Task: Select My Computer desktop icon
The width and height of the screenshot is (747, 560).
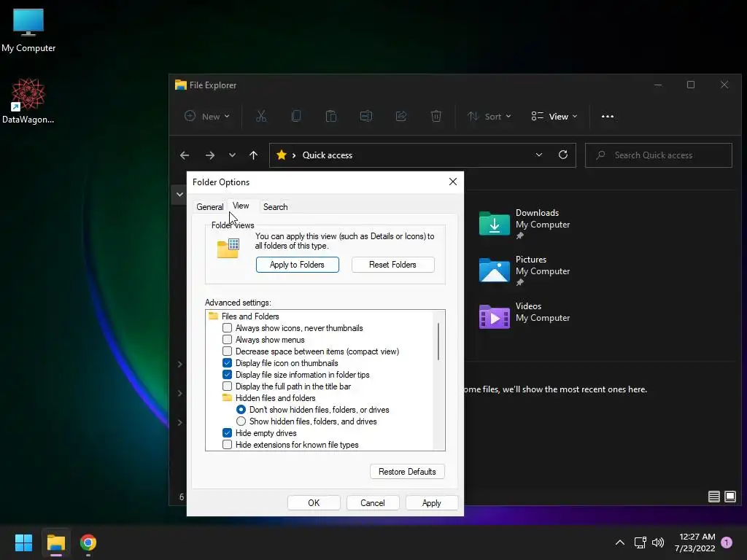Action: 28,31
